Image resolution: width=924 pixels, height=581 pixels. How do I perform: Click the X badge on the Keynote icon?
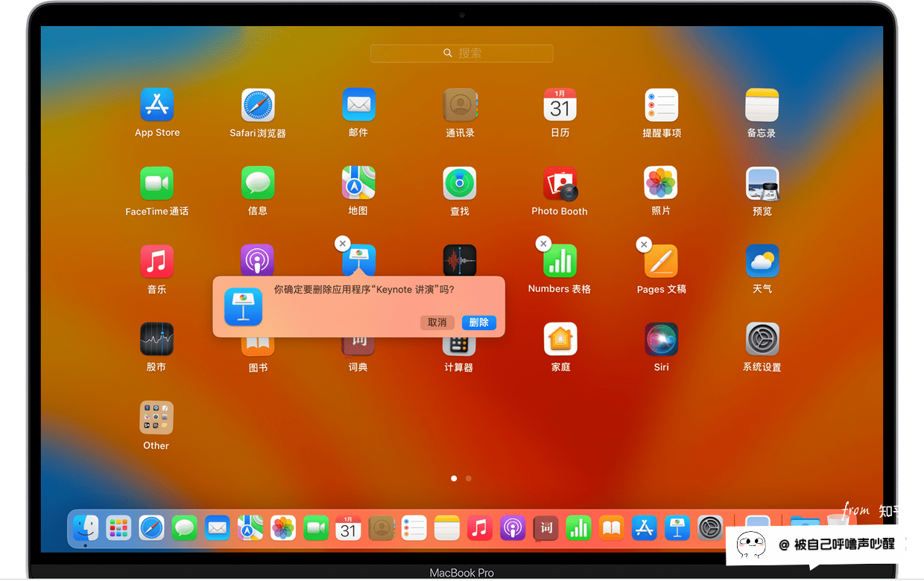click(342, 244)
